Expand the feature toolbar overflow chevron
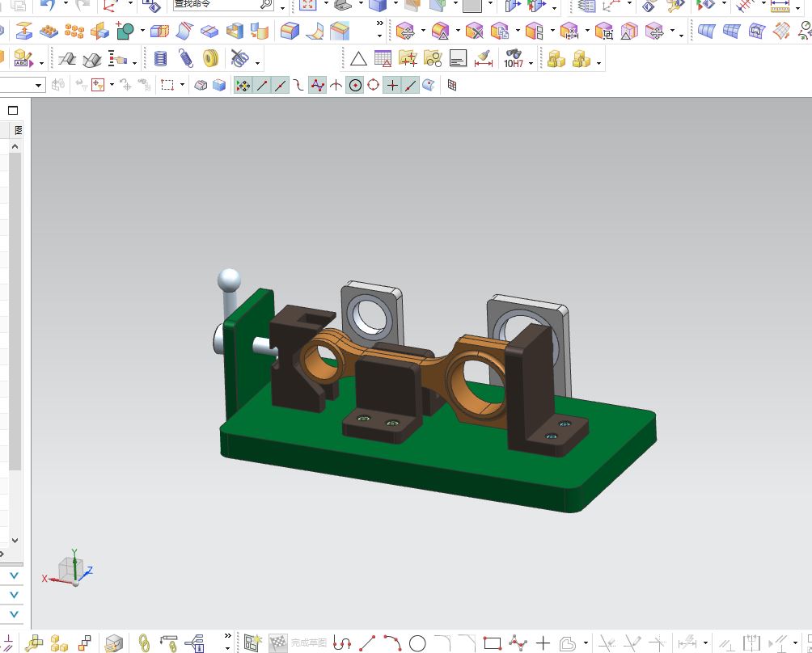 [x=380, y=23]
